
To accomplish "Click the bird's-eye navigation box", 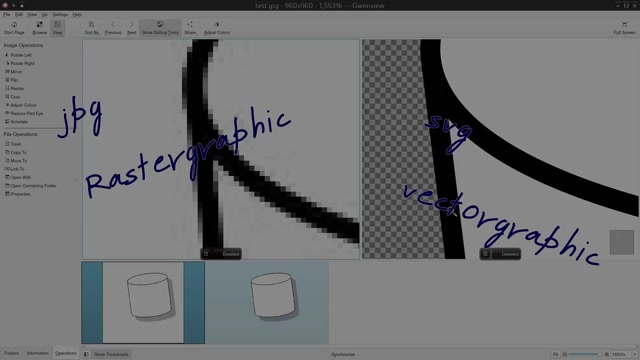I will pos(622,242).
